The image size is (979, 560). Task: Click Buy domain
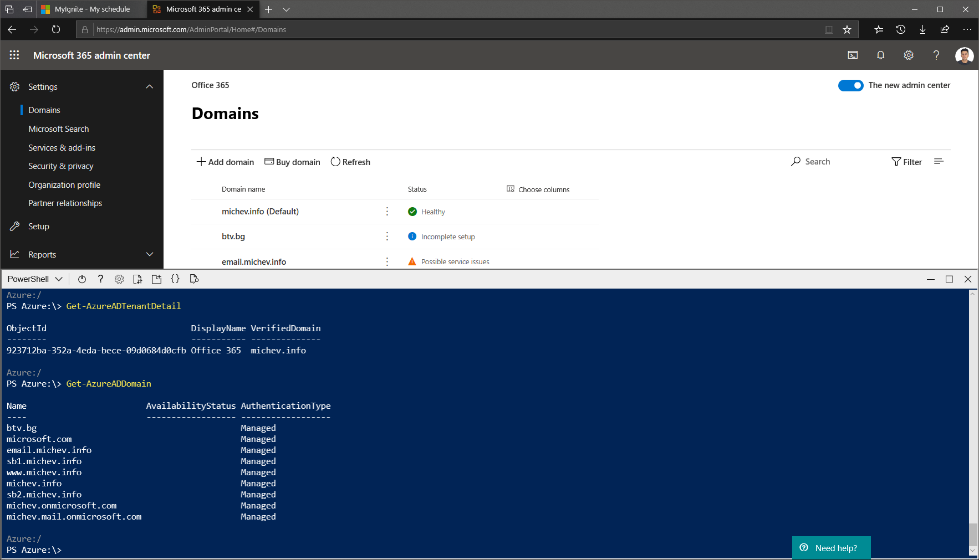292,162
